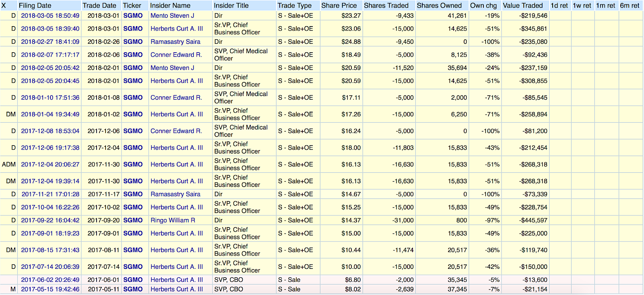Image resolution: width=644 pixels, height=295 pixels.
Task: Click the Shares Owned column header
Action: (440, 6)
